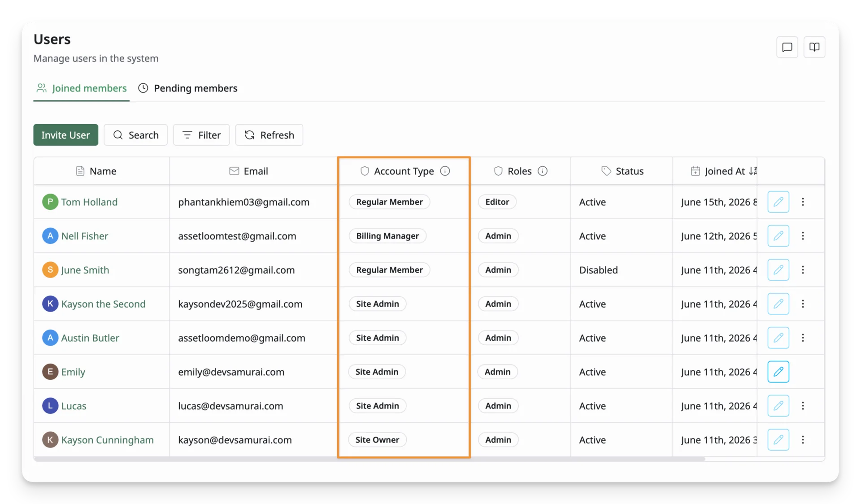Image resolution: width=861 pixels, height=504 pixels.
Task: Edit Austin Butler using the pencil icon
Action: click(x=778, y=338)
